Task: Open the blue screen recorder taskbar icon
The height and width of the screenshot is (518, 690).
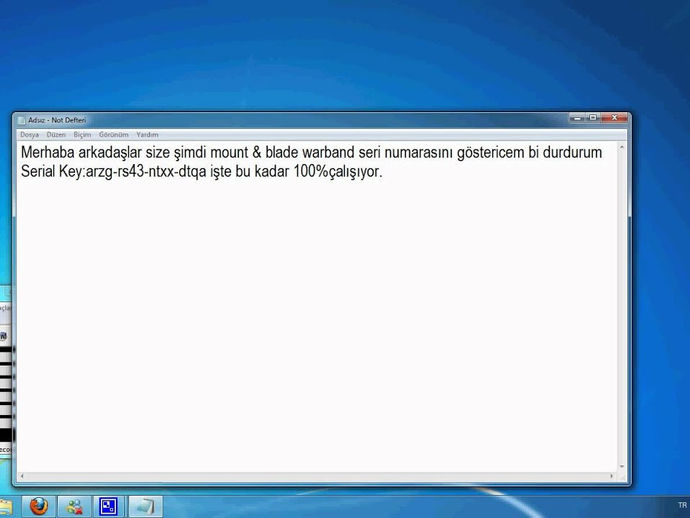Action: 108,506
